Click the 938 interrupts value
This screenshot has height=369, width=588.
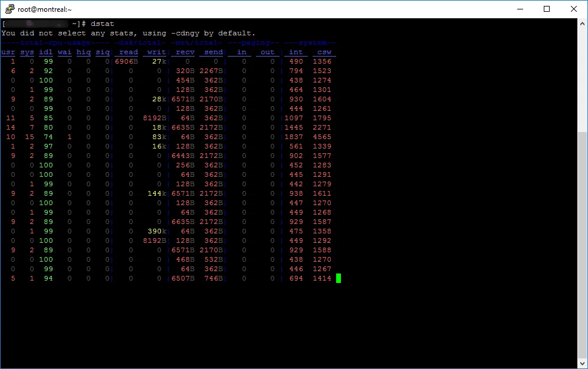click(296, 193)
